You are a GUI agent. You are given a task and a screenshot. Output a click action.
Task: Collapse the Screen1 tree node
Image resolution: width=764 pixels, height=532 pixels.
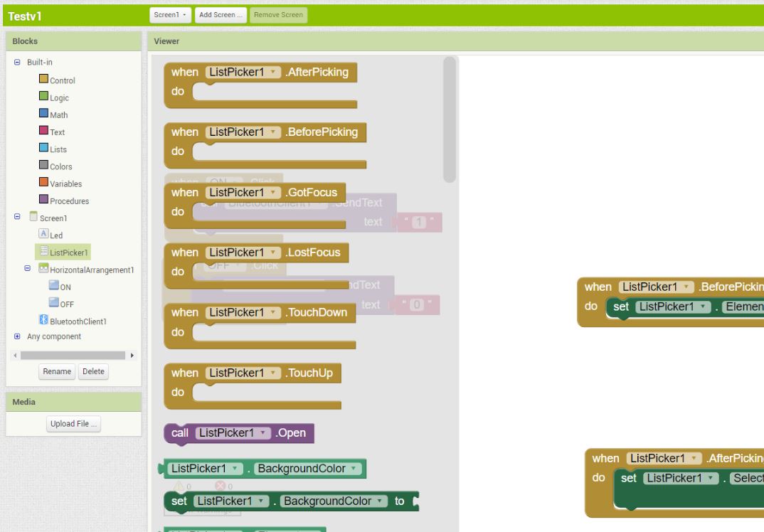point(17,217)
